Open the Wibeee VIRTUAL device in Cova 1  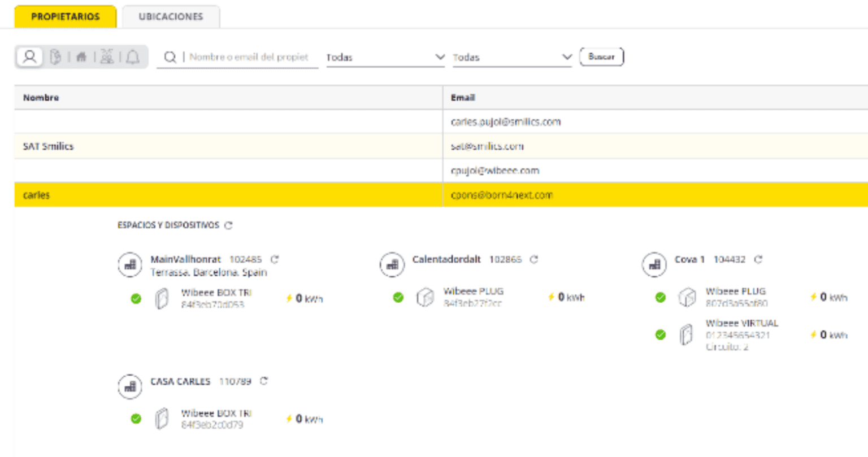tap(741, 323)
